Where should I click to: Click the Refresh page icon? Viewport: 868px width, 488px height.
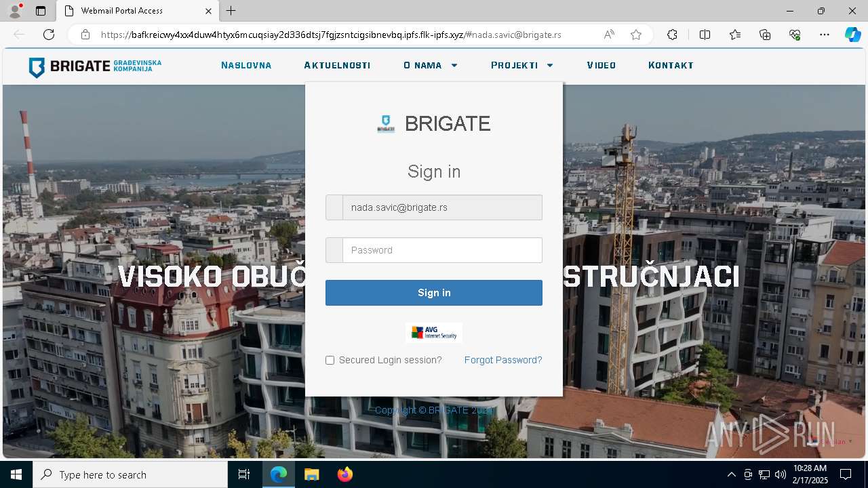pyautogui.click(x=49, y=35)
